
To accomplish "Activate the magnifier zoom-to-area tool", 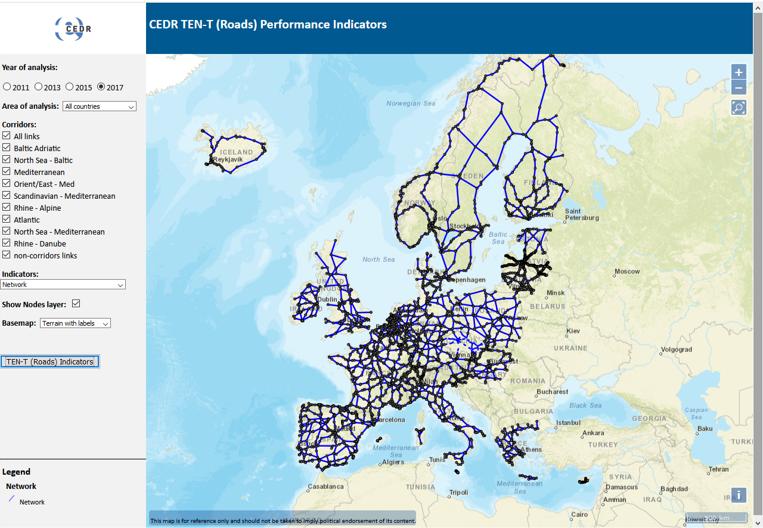I will click(738, 107).
